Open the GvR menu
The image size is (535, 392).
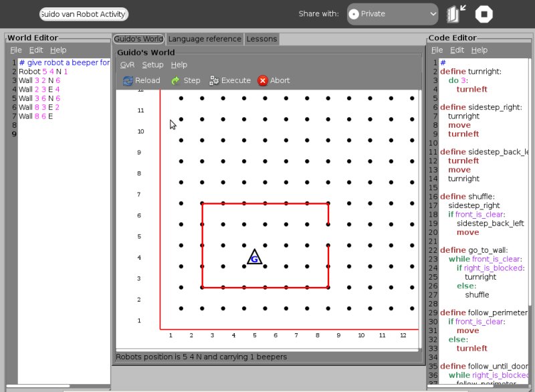[127, 65]
